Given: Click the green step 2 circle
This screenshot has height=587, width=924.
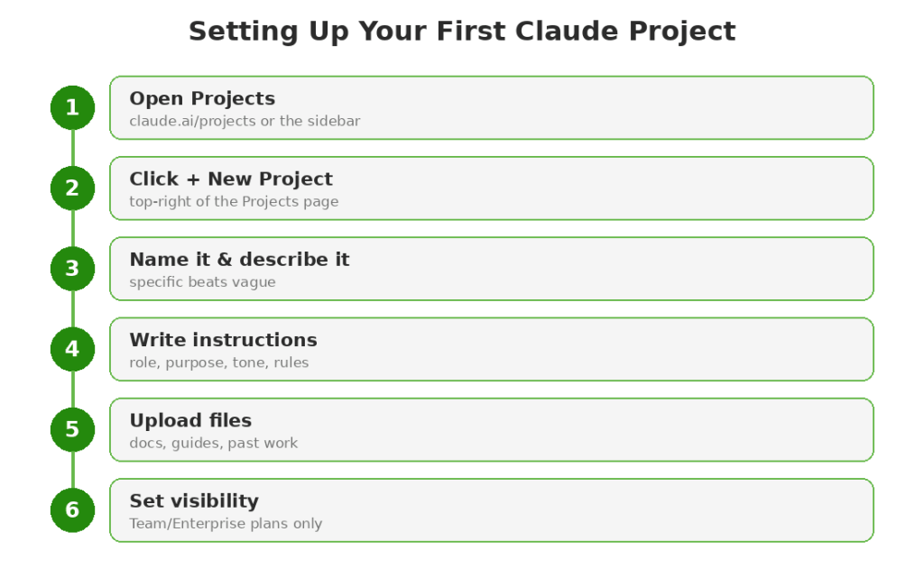Looking at the screenshot, I should [x=72, y=188].
